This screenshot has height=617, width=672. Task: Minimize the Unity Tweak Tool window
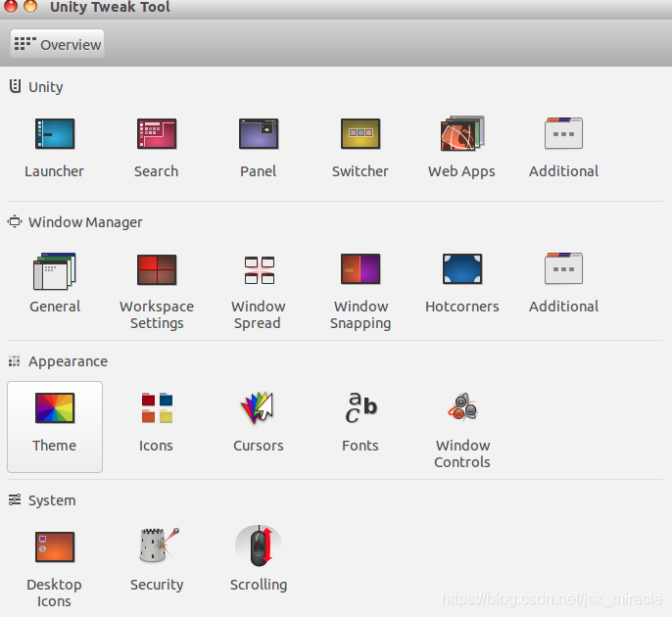30,6
